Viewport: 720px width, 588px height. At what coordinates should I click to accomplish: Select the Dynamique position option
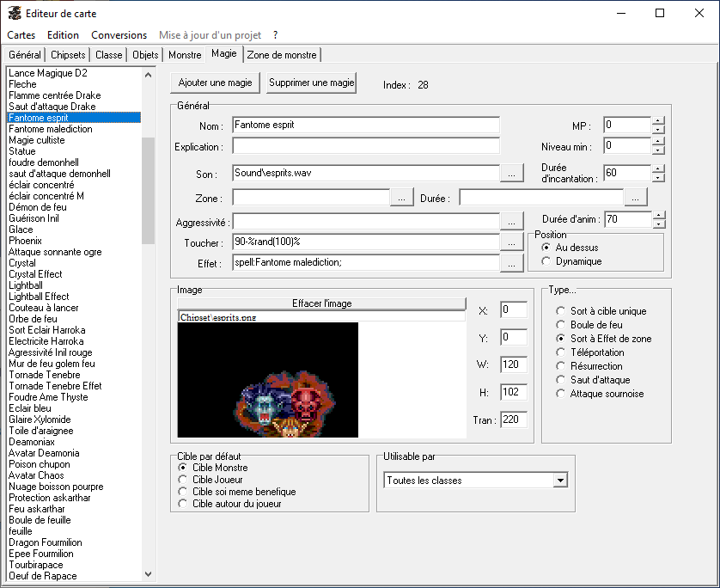(546, 261)
